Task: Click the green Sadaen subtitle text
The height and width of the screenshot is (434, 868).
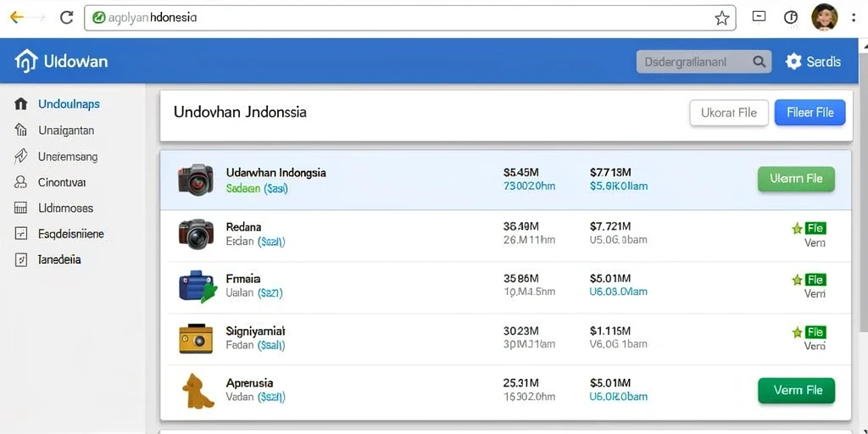Action: point(243,188)
